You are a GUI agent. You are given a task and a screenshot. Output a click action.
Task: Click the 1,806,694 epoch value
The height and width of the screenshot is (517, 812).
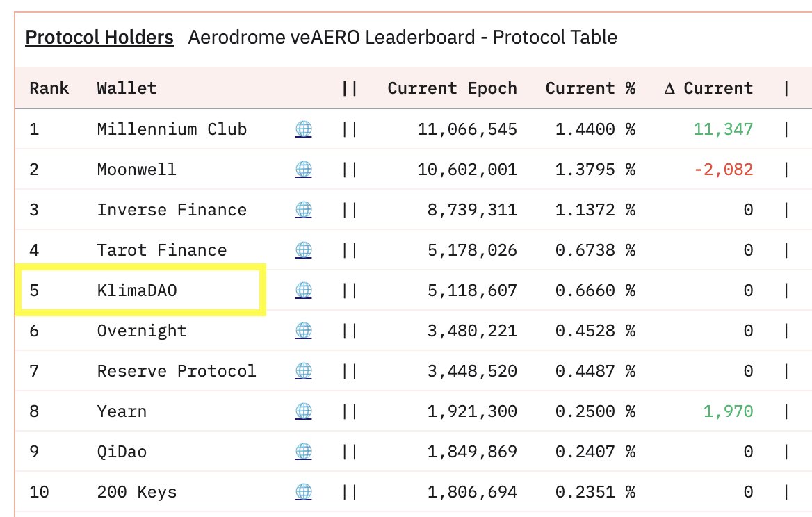coord(472,493)
